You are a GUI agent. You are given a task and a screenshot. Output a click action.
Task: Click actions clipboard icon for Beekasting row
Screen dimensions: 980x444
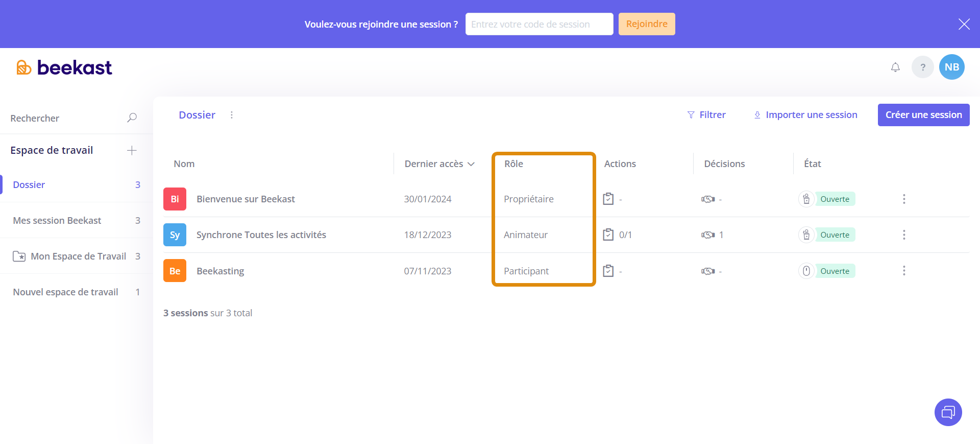[608, 271]
